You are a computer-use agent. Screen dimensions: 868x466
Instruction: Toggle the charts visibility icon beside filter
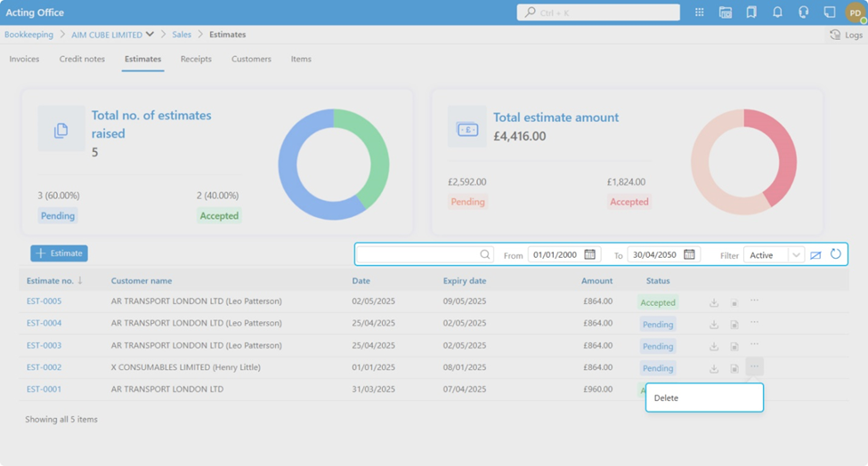click(815, 255)
